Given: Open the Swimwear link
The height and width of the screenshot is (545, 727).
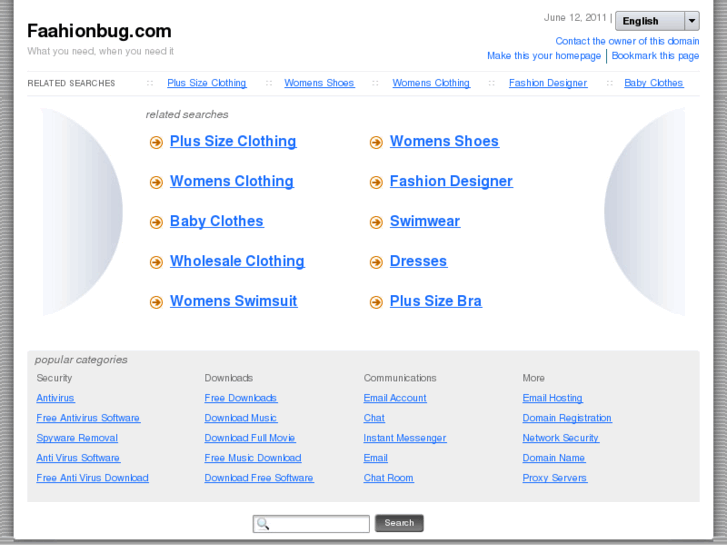Looking at the screenshot, I should pyautogui.click(x=425, y=221).
